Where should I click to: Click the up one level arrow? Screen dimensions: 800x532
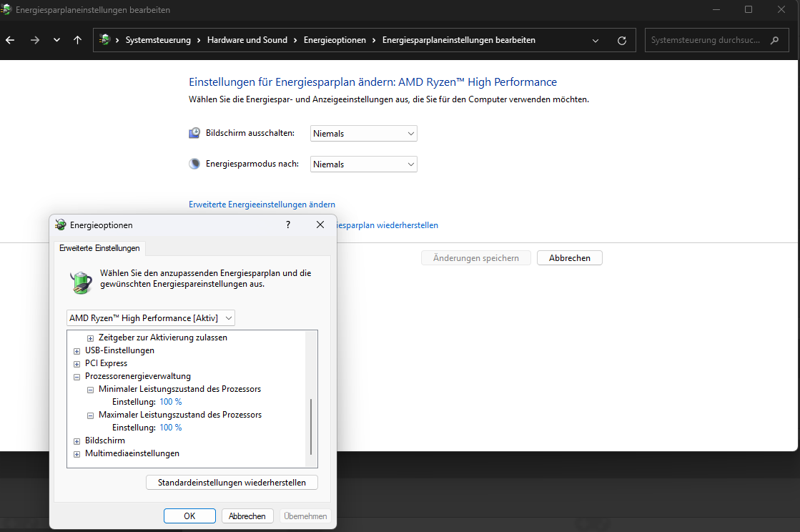tap(77, 40)
